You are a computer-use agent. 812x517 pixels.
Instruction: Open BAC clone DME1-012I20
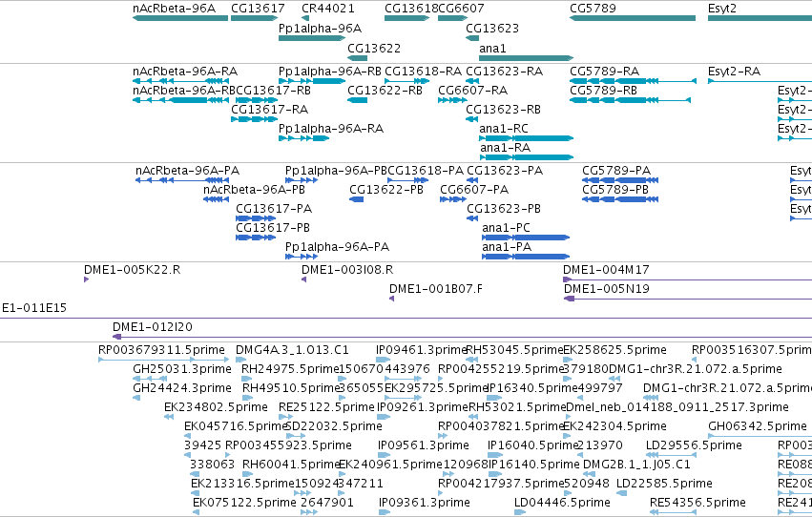point(462,337)
